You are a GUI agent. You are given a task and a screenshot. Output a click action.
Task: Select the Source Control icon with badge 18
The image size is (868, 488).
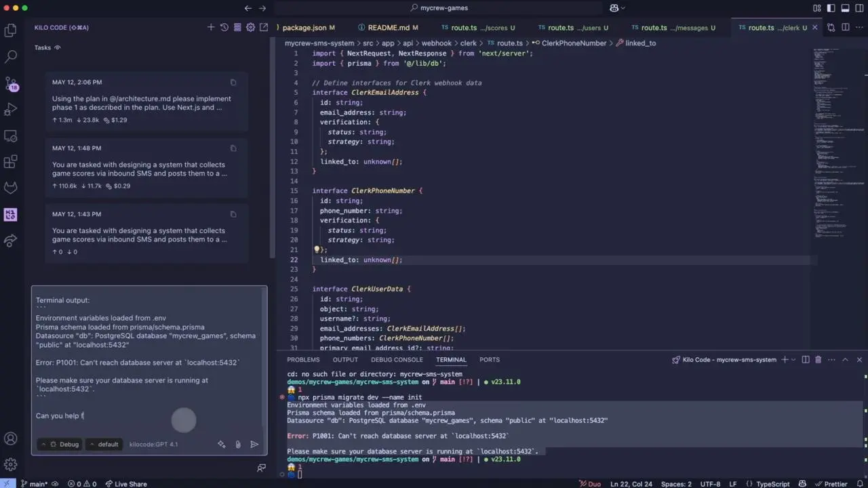(10, 85)
